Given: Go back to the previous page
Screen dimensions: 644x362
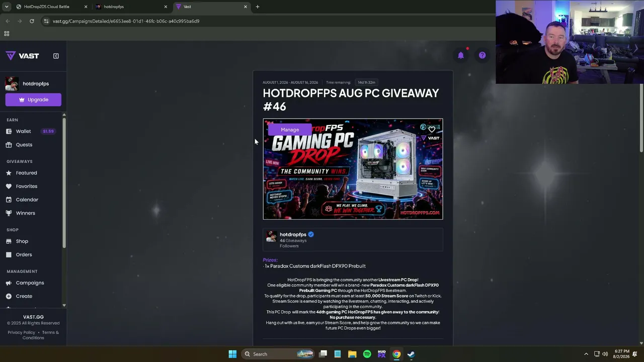Looking at the screenshot, I should tap(8, 21).
